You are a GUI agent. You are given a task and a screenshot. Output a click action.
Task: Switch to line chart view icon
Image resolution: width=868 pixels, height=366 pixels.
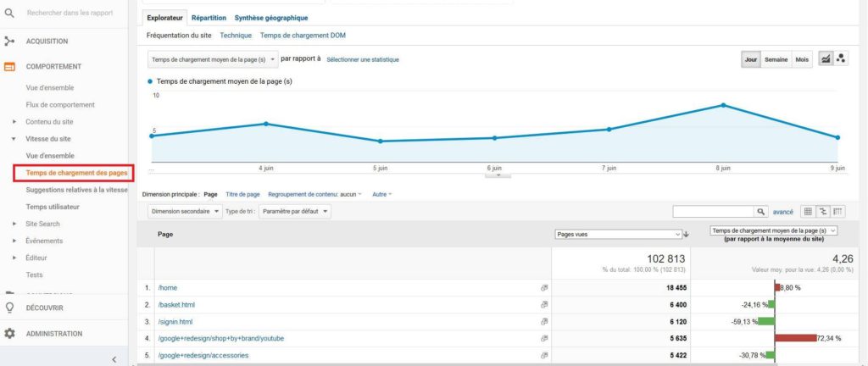[x=826, y=58]
